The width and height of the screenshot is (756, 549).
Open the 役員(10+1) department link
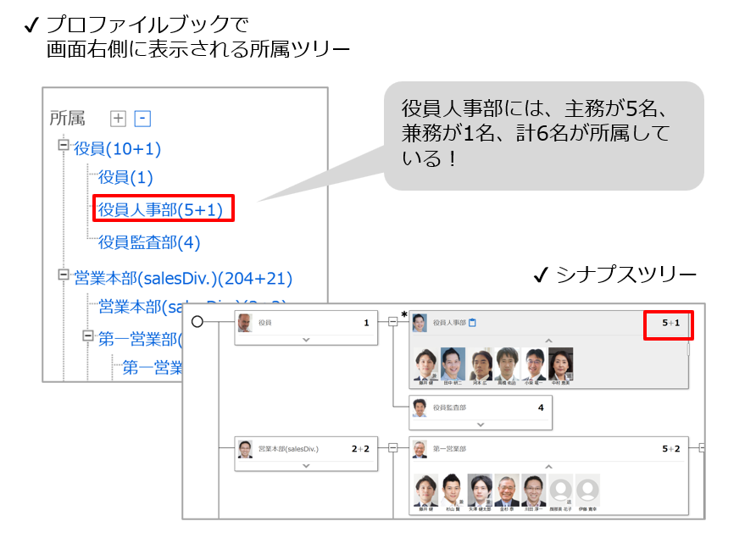coord(117,149)
